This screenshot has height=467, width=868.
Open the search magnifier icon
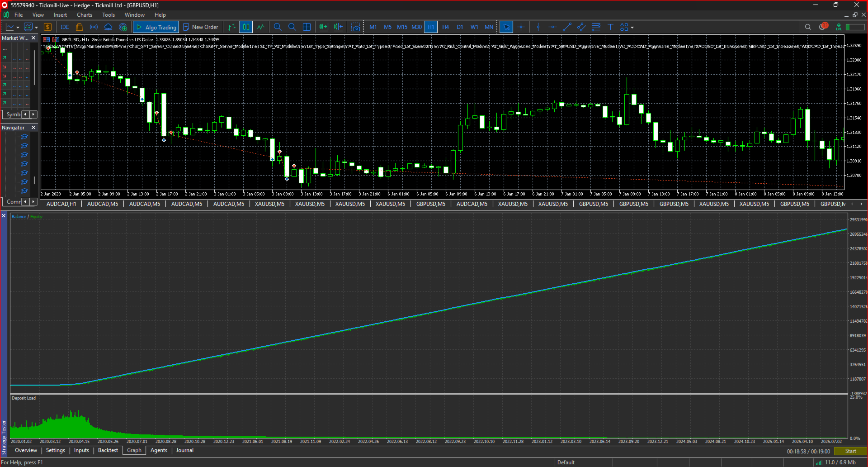tap(808, 27)
